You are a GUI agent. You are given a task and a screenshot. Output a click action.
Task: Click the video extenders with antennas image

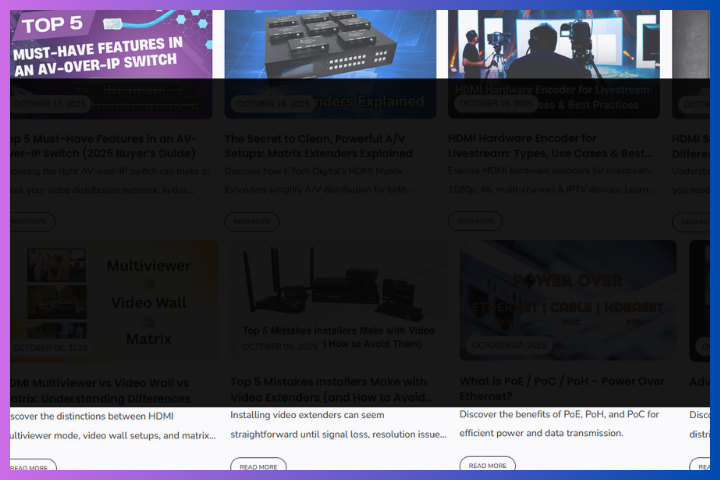tap(338, 300)
